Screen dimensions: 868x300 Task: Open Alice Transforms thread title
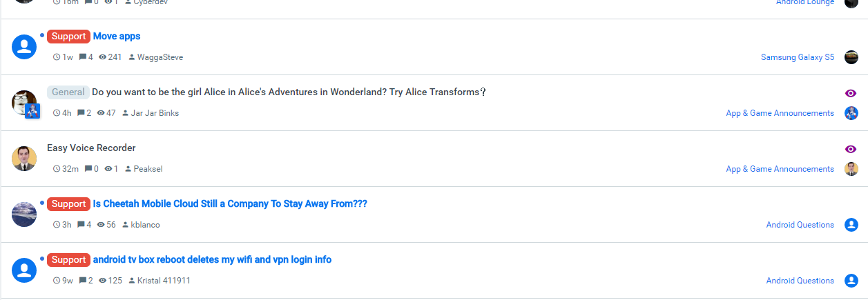(x=289, y=92)
